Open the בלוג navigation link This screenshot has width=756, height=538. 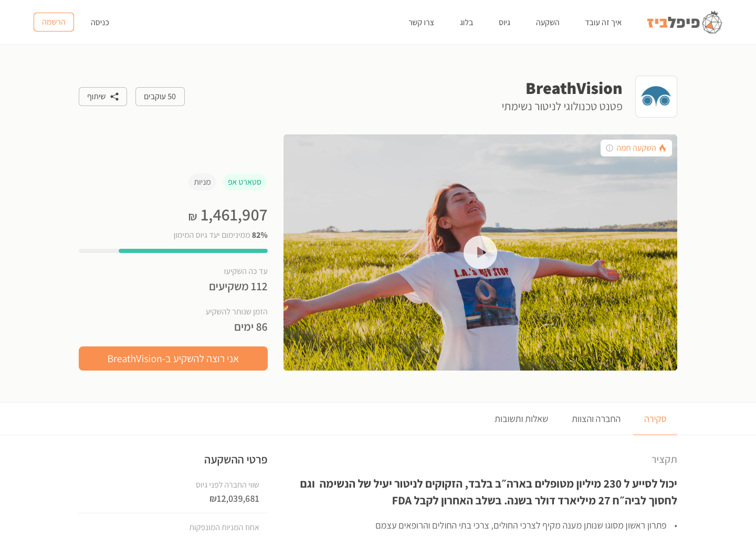point(467,23)
